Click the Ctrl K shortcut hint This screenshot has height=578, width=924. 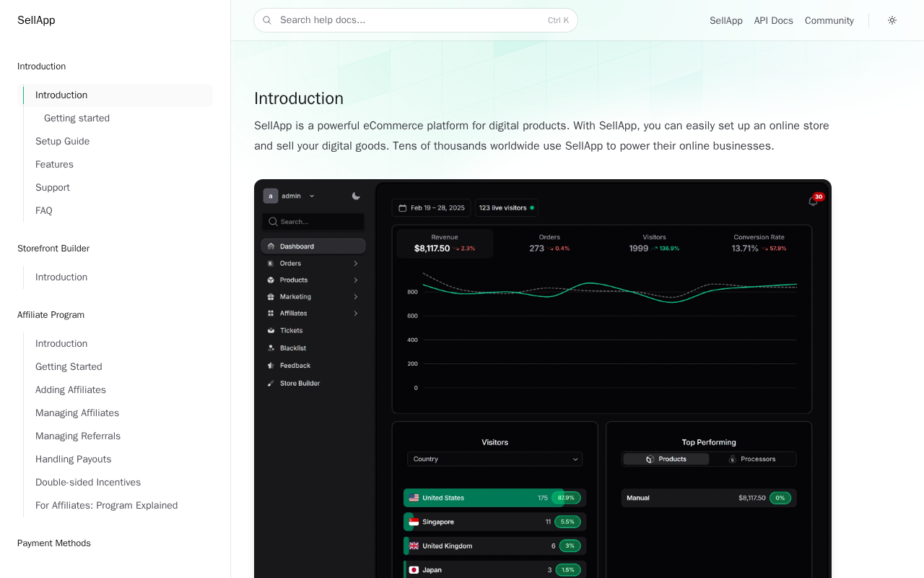558,20
